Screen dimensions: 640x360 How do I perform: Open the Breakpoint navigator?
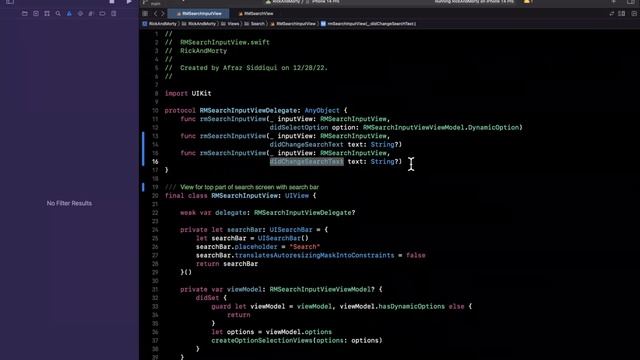tap(102, 13)
